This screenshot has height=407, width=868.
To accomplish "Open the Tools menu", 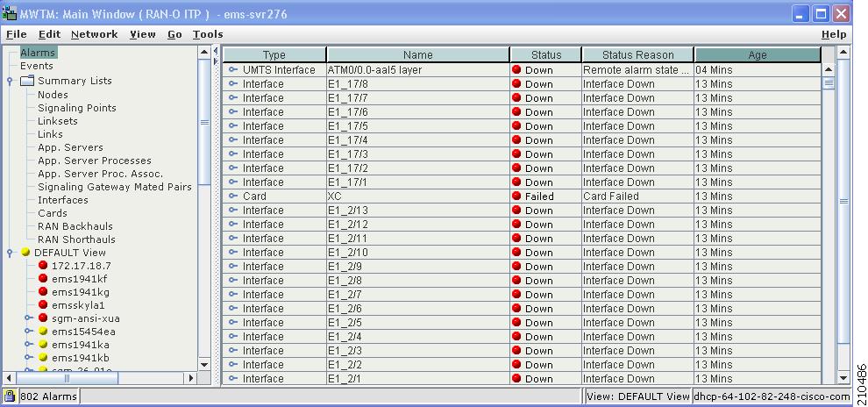I will [x=208, y=34].
